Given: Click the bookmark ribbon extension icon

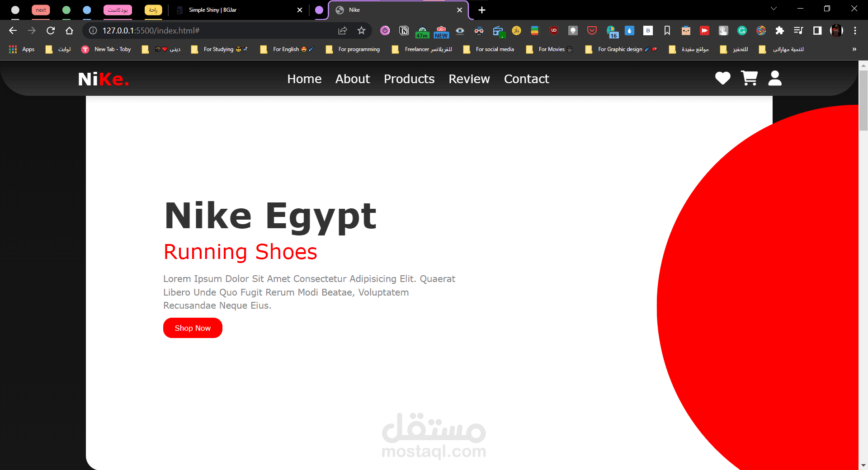Looking at the screenshot, I should (x=667, y=30).
